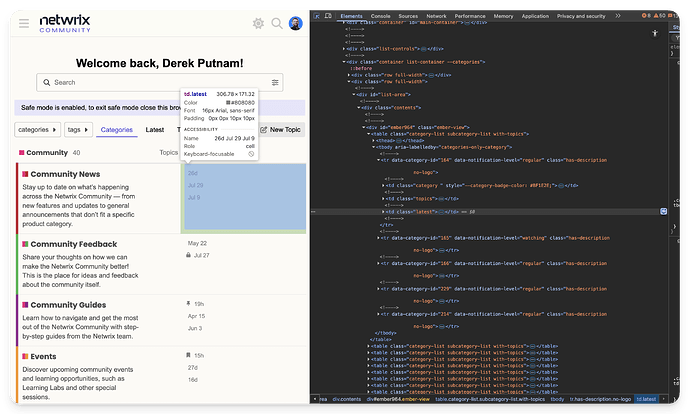Open the DevTools Memory tab
The image size is (690, 414).
point(503,16)
